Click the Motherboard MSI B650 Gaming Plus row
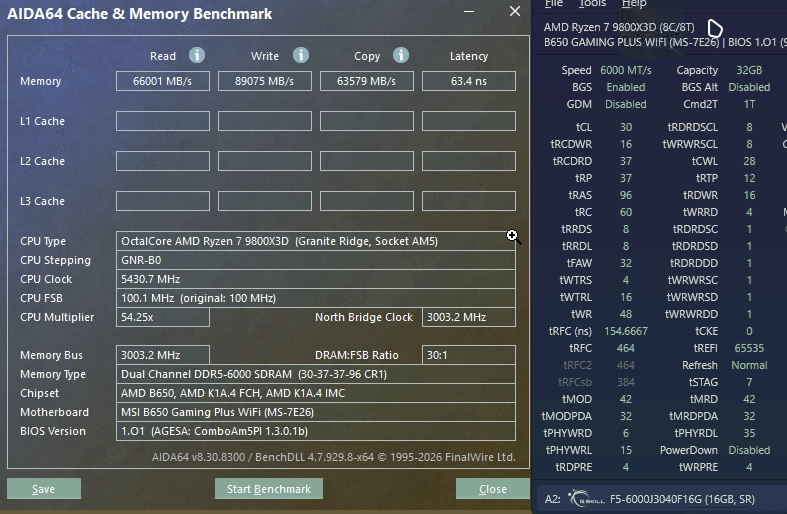Image resolution: width=787 pixels, height=514 pixels. point(316,413)
